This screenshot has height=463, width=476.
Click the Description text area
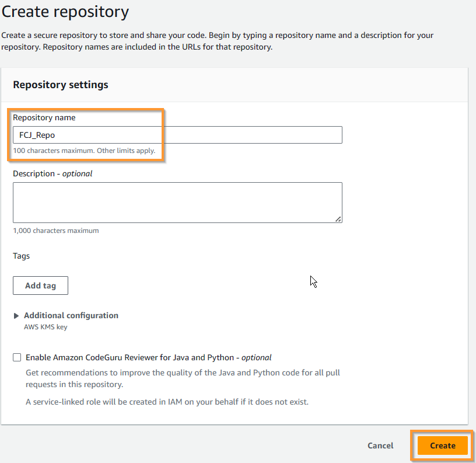tap(177, 203)
